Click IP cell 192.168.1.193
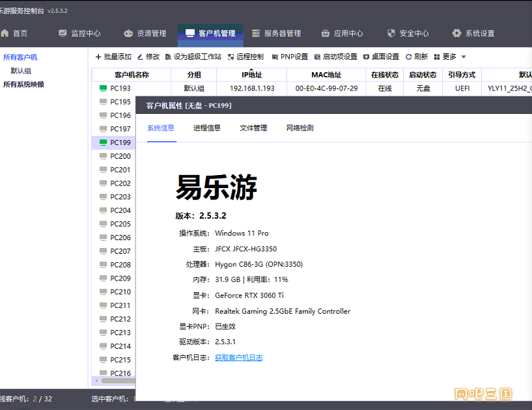532x410 pixels. pyautogui.click(x=252, y=88)
